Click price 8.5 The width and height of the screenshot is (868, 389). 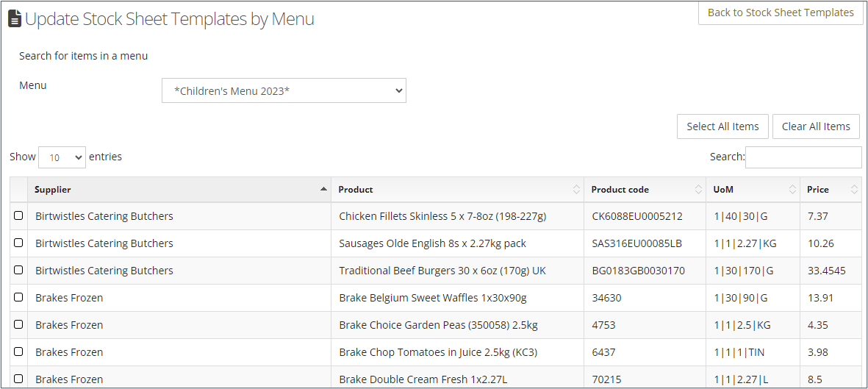click(815, 379)
